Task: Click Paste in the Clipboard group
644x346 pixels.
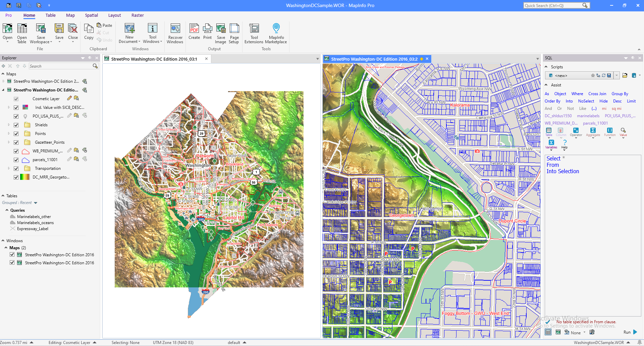Action: tap(104, 25)
